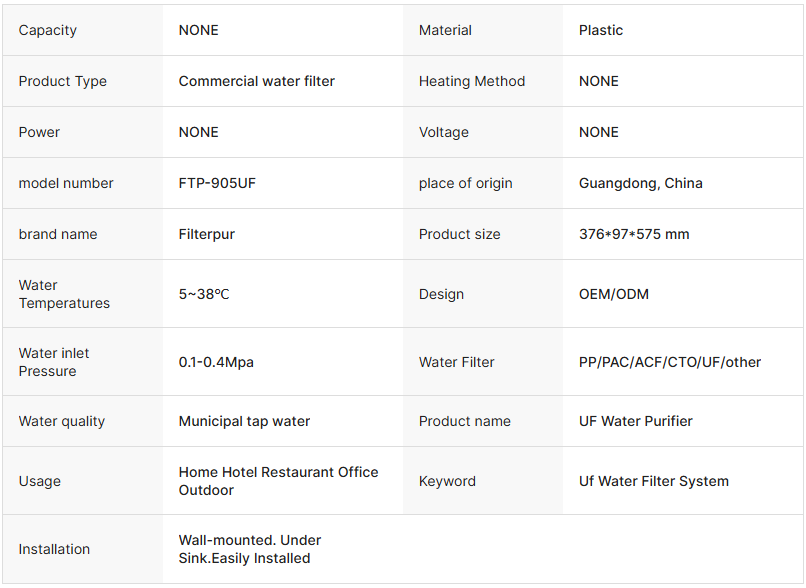806x588 pixels.
Task: Click the Installation label cell
Action: coord(54,549)
